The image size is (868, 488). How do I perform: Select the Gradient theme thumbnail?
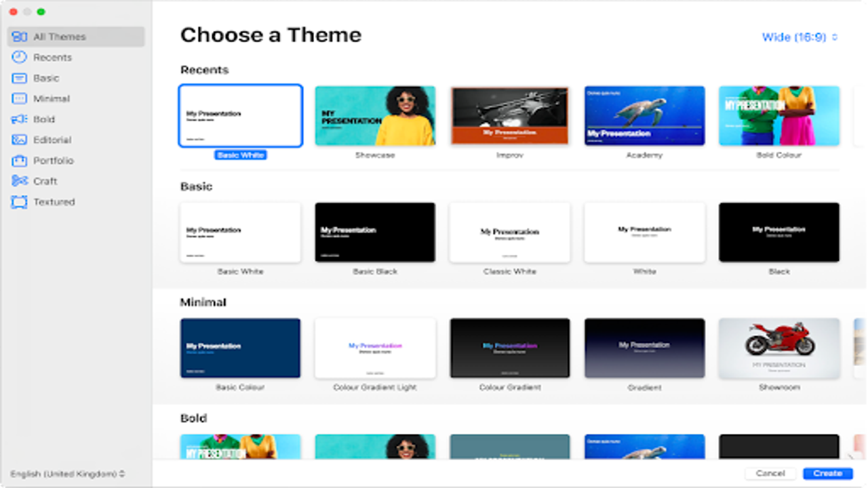(645, 348)
